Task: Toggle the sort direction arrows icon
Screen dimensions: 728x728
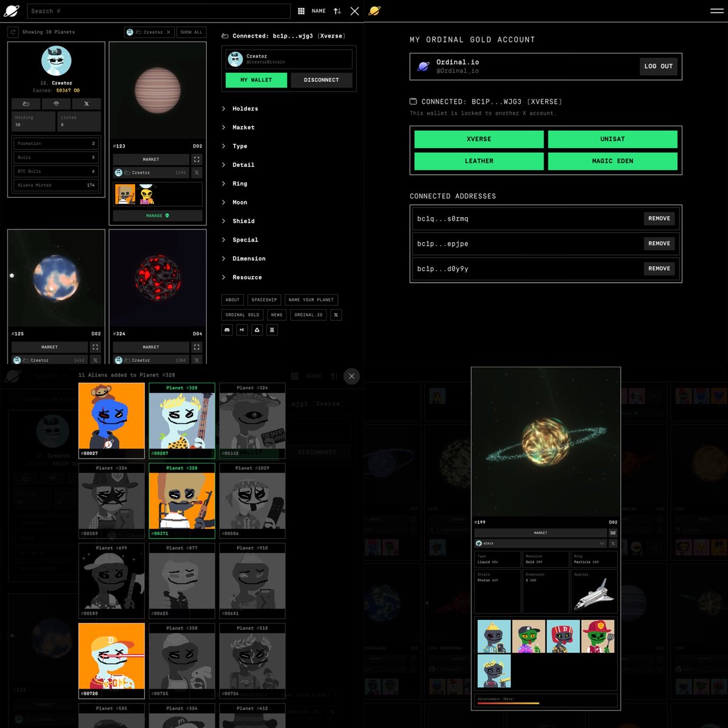Action: click(x=337, y=11)
